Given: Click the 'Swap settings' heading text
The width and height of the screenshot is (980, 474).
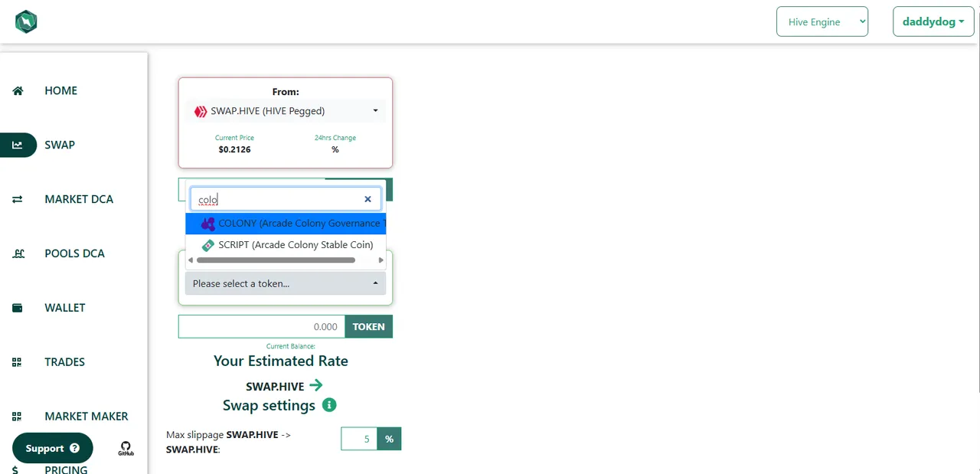Looking at the screenshot, I should tap(269, 405).
